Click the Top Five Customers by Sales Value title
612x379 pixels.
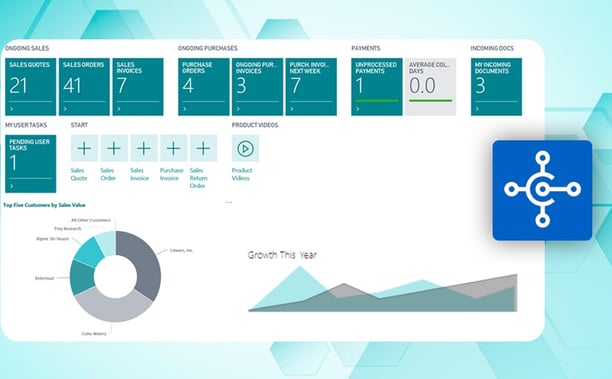[44, 205]
